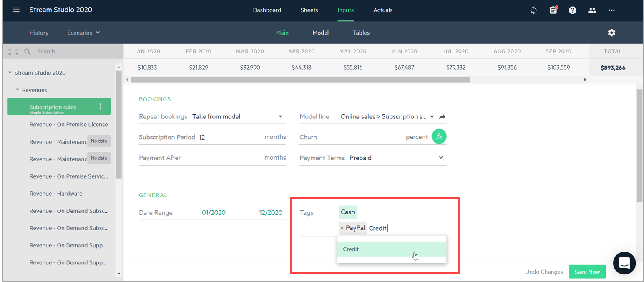The image size is (644, 282).
Task: Open the help question mark icon
Action: click(x=573, y=10)
